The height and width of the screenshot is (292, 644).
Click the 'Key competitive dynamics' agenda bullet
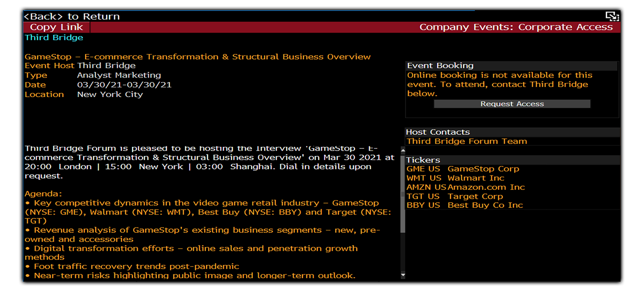point(208,212)
